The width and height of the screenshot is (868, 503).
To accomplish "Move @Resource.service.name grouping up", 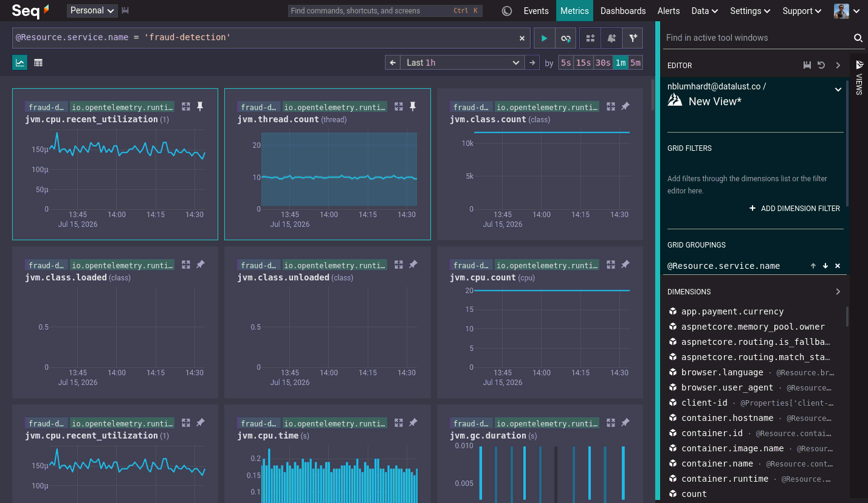I will [813, 266].
